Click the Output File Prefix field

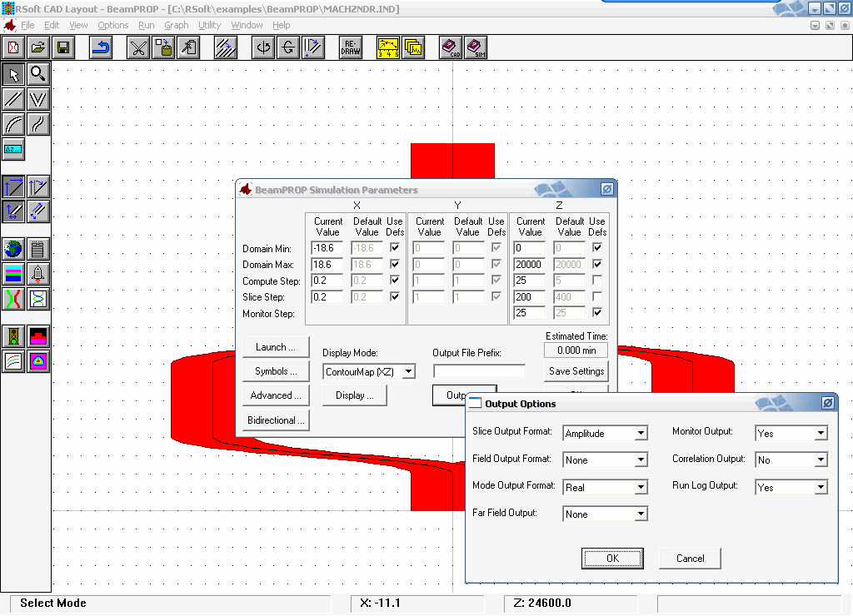[x=479, y=371]
